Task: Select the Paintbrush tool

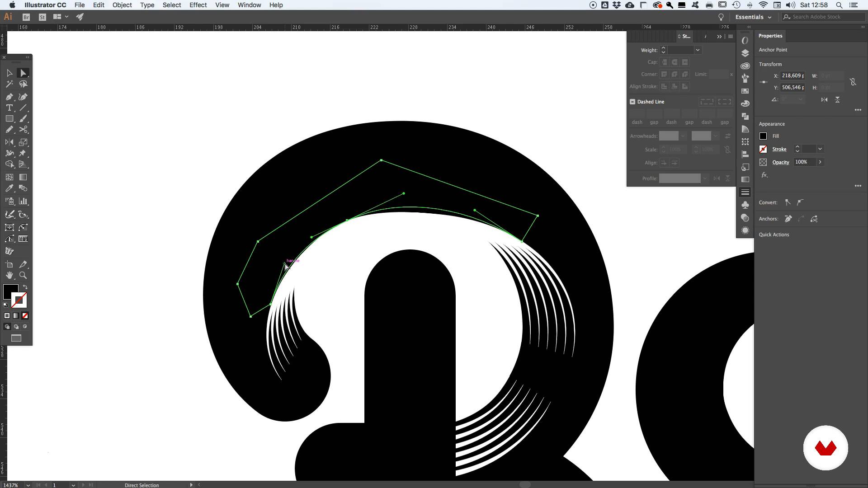Action: [x=23, y=118]
